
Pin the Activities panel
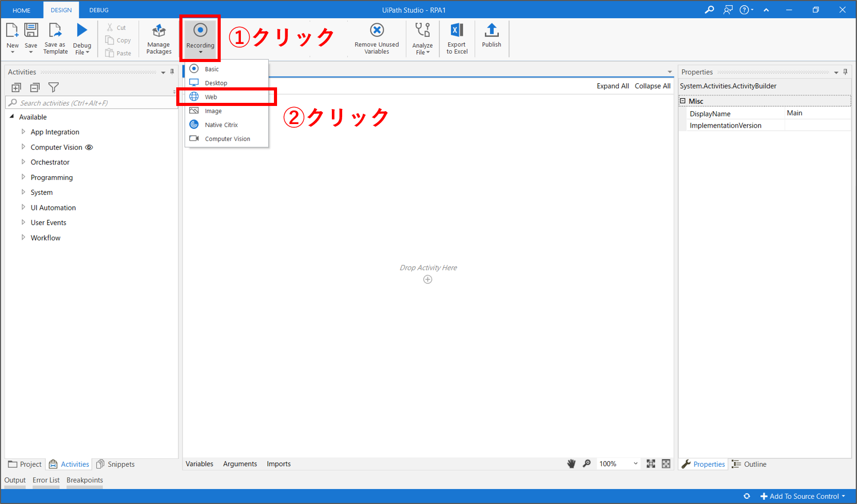(x=172, y=72)
